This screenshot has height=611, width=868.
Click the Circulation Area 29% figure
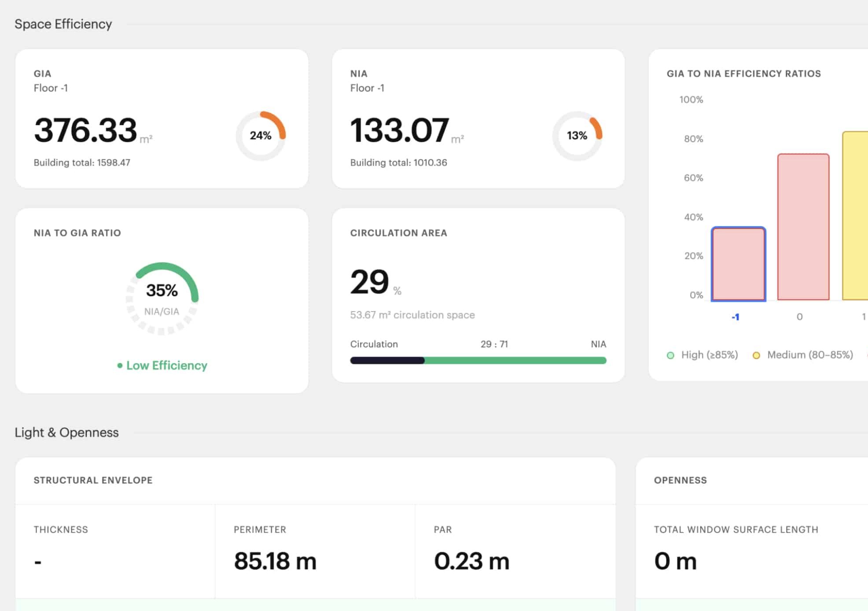click(x=375, y=282)
